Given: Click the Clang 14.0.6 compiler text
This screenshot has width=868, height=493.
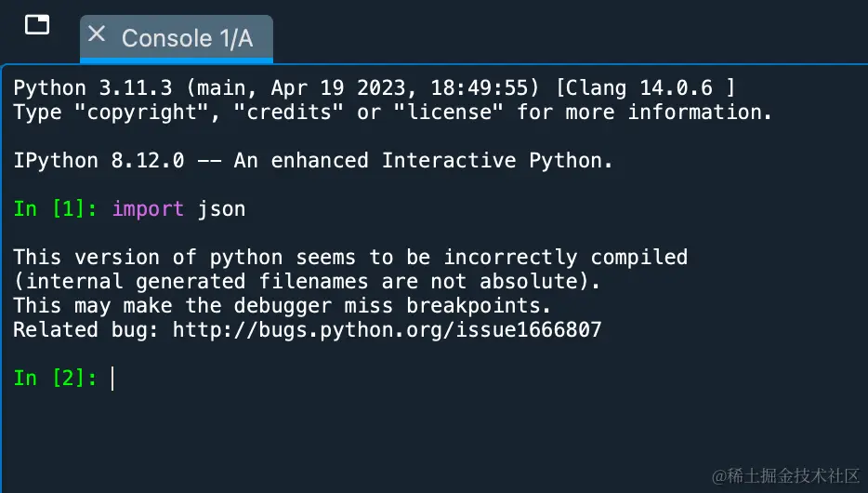Looking at the screenshot, I should click(x=646, y=88).
